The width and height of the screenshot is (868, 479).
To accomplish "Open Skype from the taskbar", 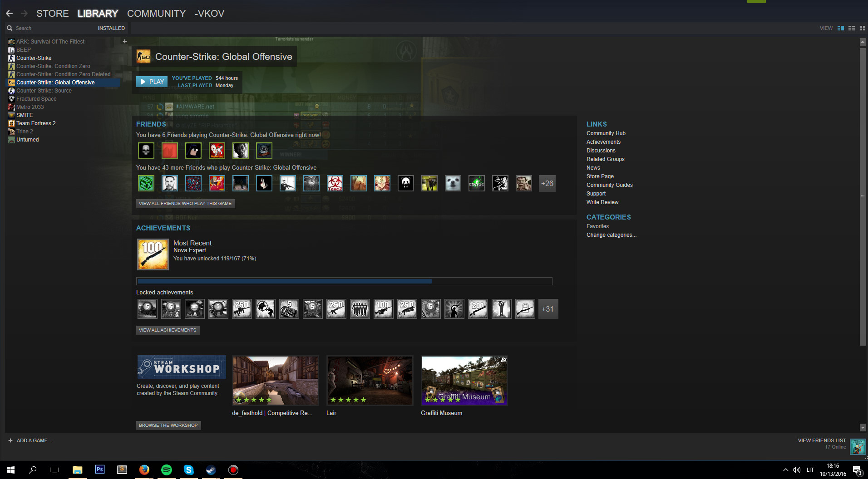I will [x=189, y=469].
